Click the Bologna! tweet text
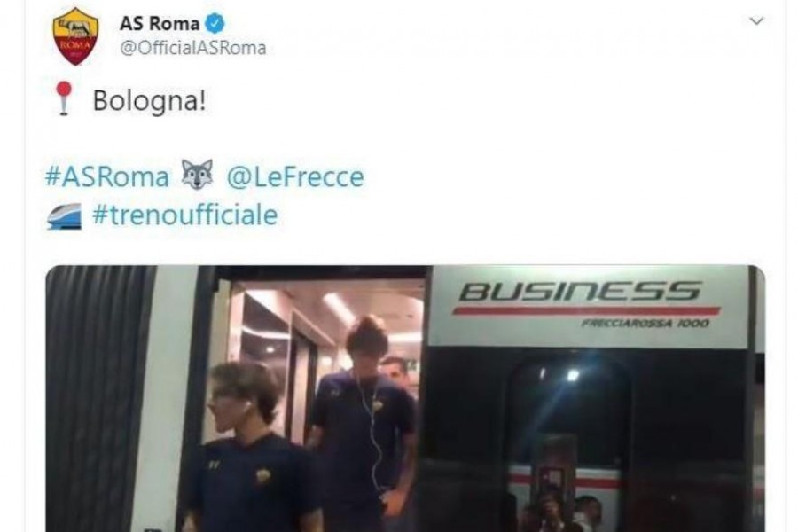Image resolution: width=798 pixels, height=532 pixels. pyautogui.click(x=150, y=100)
